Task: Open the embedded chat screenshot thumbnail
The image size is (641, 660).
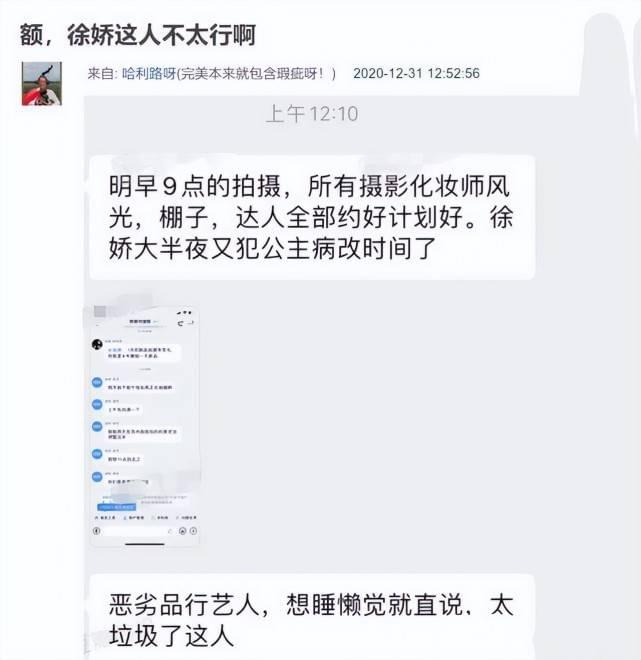Action: [x=145, y=426]
